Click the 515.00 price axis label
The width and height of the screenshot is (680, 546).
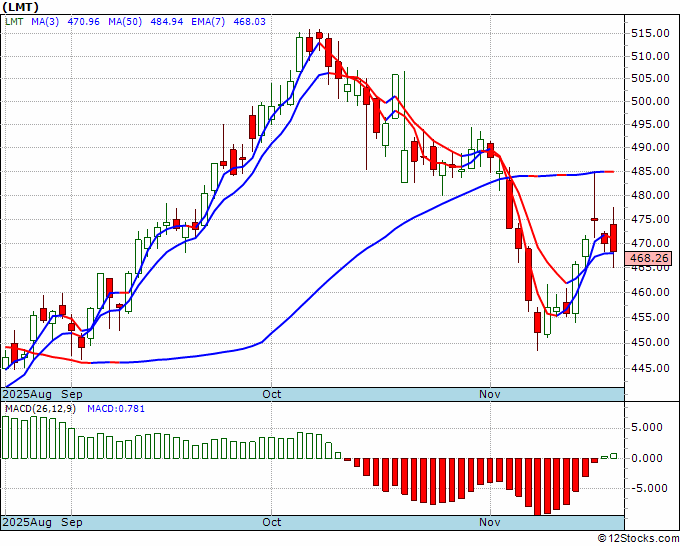[x=649, y=33]
